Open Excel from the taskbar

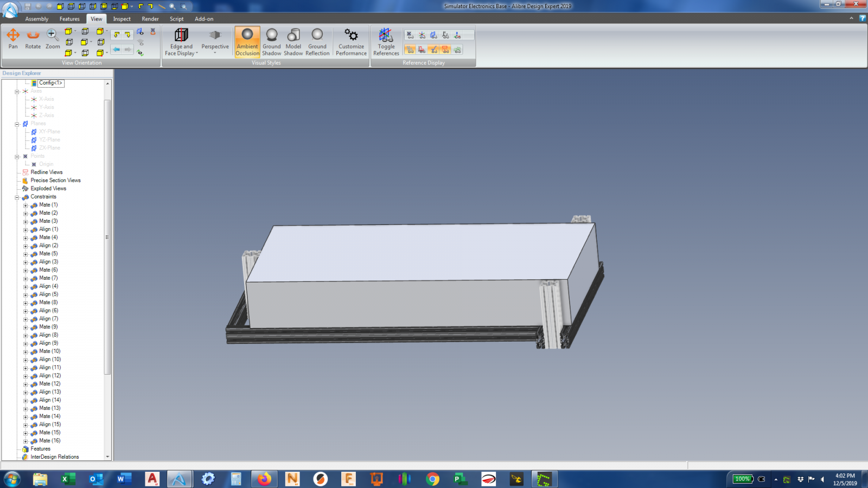point(67,479)
